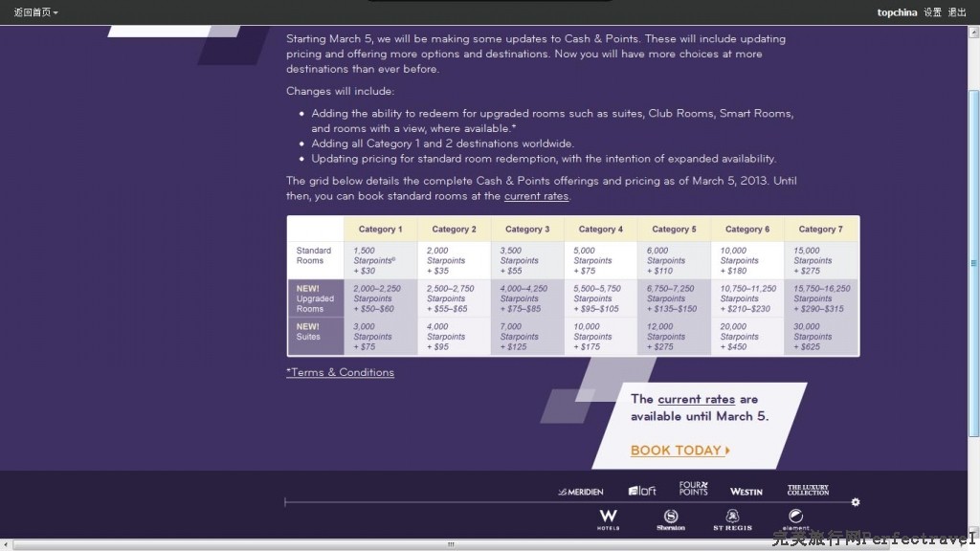Select the Category 7 column header

[x=821, y=230]
